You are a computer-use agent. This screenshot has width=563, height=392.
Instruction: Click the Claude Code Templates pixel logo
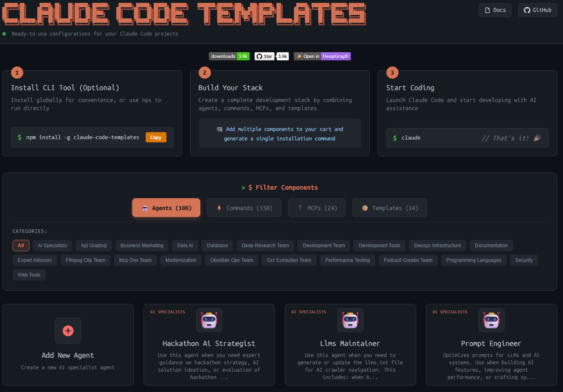(x=184, y=14)
